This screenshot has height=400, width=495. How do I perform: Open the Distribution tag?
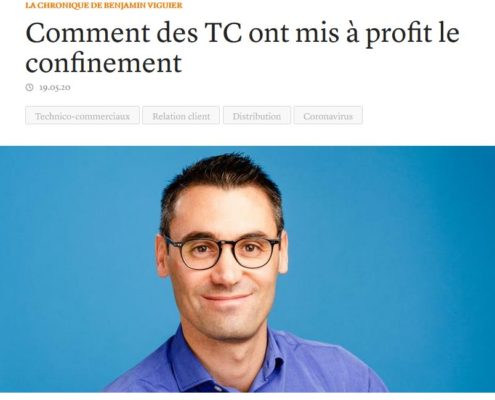coord(257,115)
